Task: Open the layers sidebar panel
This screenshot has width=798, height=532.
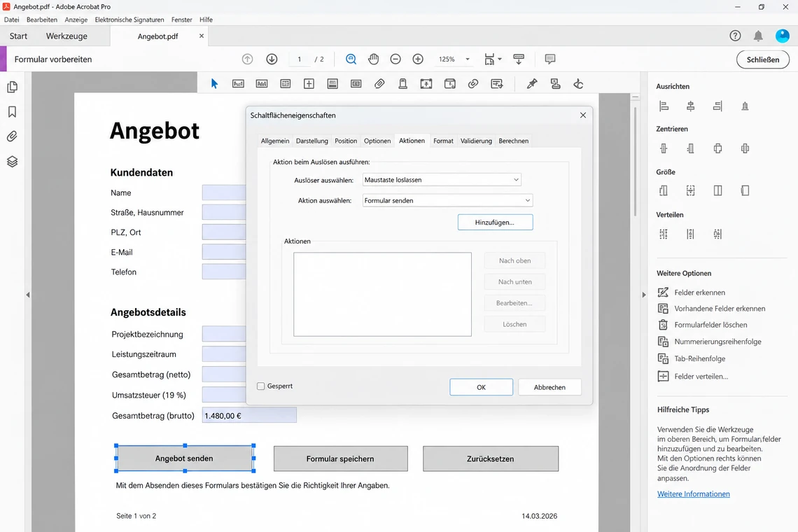Action: (x=12, y=162)
